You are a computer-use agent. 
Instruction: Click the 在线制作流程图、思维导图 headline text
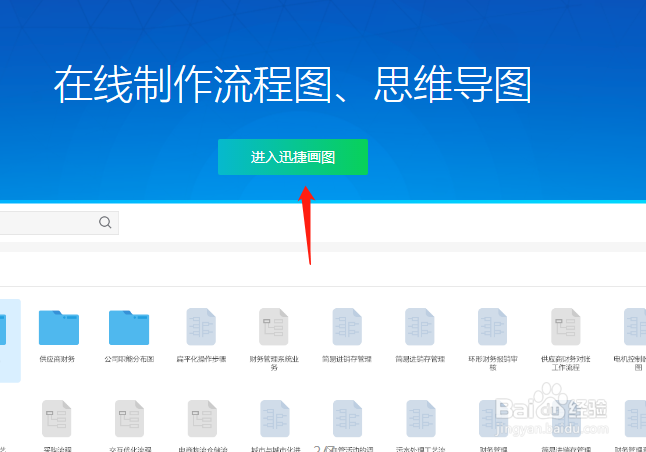(x=293, y=85)
